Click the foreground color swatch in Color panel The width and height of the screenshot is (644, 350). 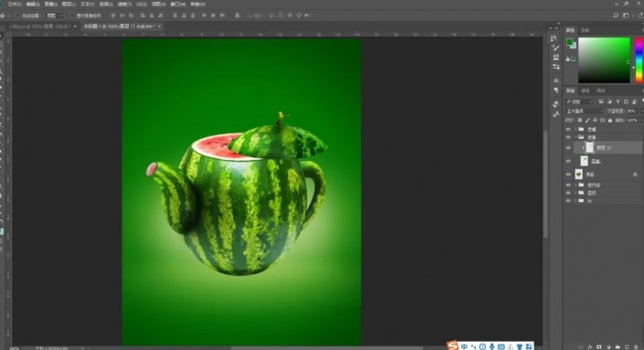569,42
